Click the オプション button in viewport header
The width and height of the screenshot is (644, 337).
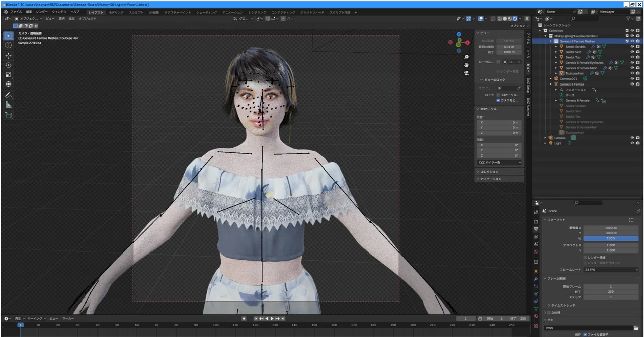pos(518,26)
